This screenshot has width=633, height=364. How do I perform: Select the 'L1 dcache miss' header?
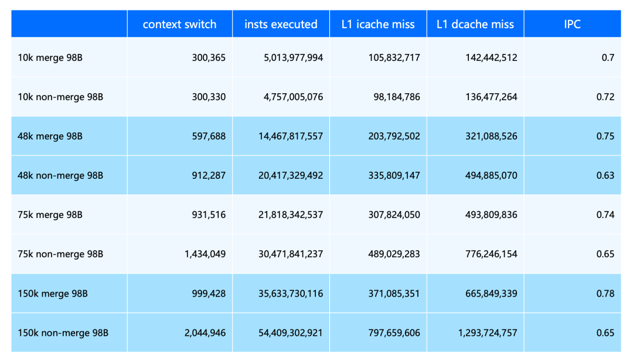[x=475, y=24]
